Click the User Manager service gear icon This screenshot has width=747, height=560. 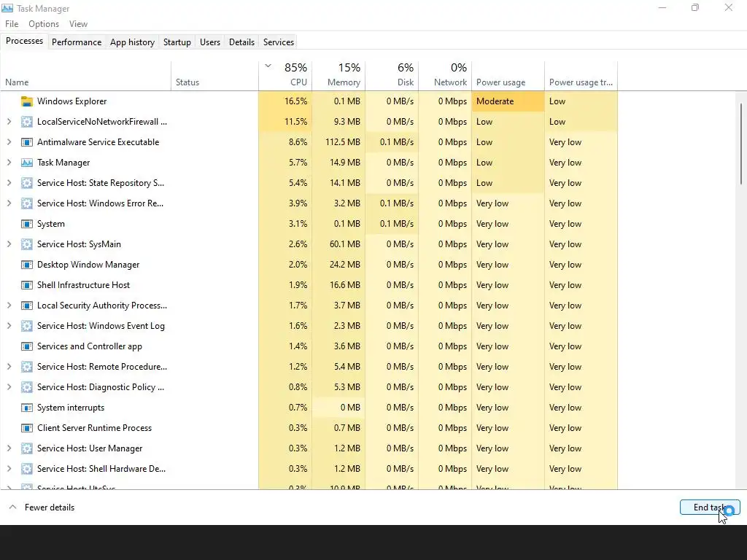pyautogui.click(x=27, y=448)
